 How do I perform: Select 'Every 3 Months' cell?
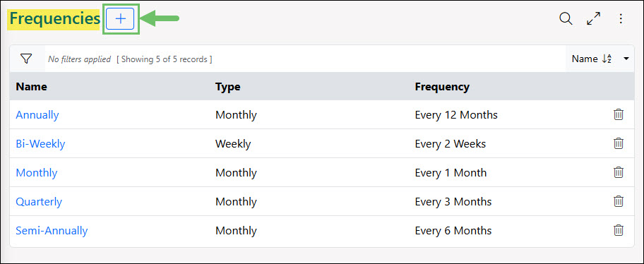tap(453, 202)
